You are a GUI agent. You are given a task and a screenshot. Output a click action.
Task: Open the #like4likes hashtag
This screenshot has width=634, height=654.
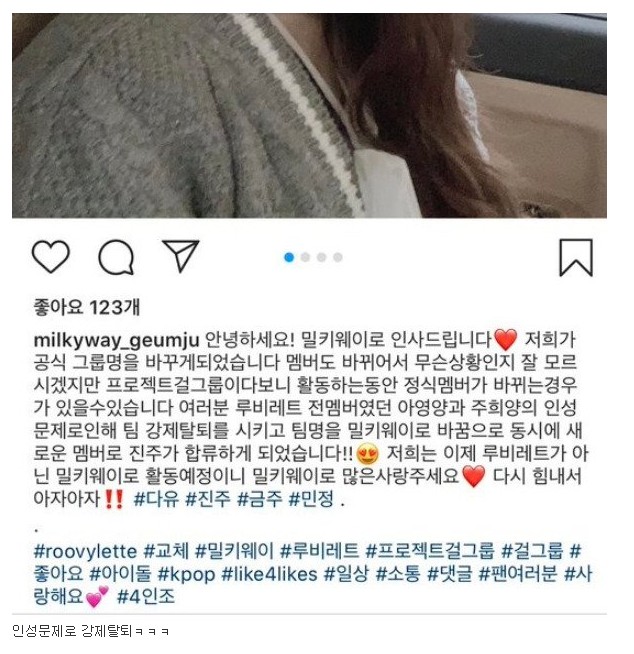tap(269, 574)
